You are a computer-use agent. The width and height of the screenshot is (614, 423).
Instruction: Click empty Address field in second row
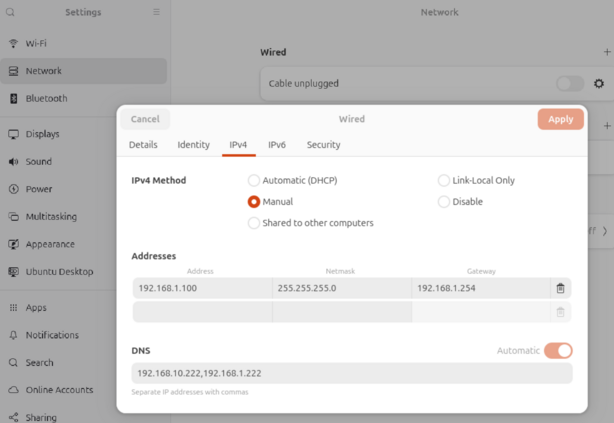202,312
